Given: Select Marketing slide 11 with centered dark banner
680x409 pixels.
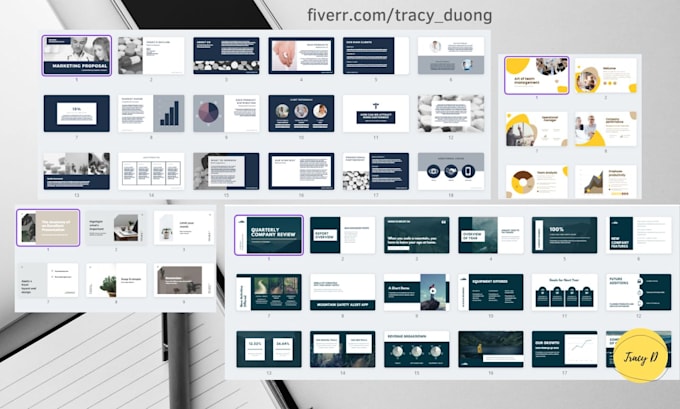Looking at the screenshot, I should click(376, 113).
